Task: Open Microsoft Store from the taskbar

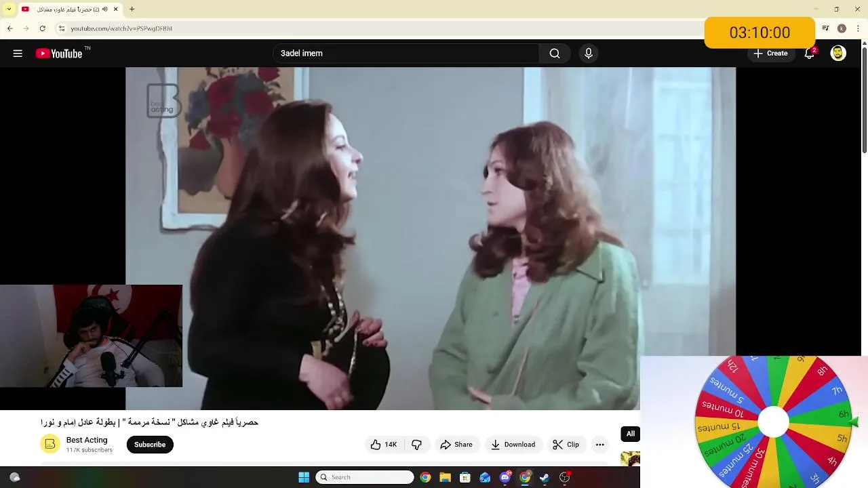Action: (x=465, y=477)
